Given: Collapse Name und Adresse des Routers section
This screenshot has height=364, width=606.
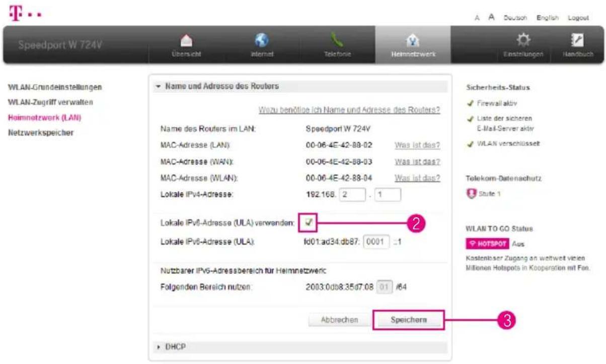Looking at the screenshot, I should click(300, 86).
